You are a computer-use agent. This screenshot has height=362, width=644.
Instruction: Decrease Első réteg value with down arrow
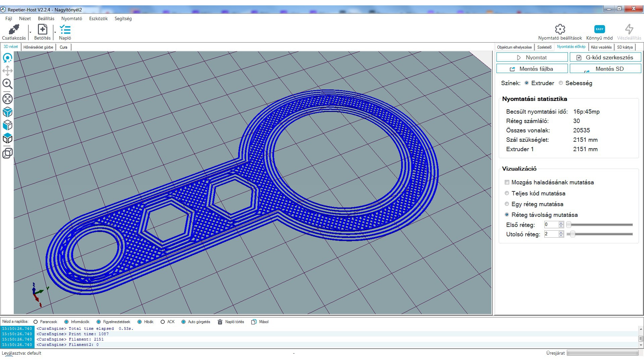tap(561, 226)
